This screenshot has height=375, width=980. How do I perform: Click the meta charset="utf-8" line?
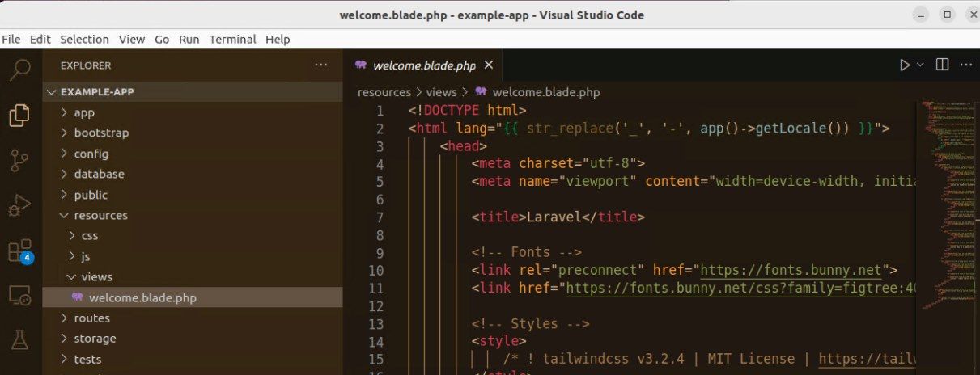point(558,164)
